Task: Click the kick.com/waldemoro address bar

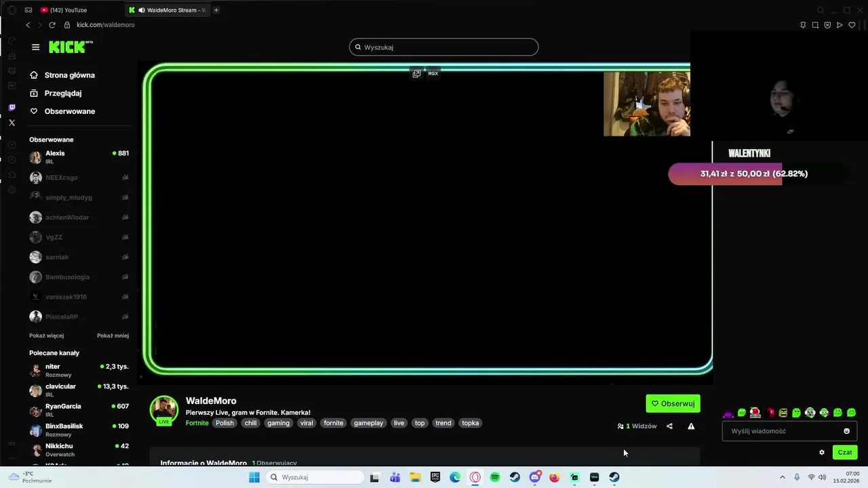Action: [106, 24]
